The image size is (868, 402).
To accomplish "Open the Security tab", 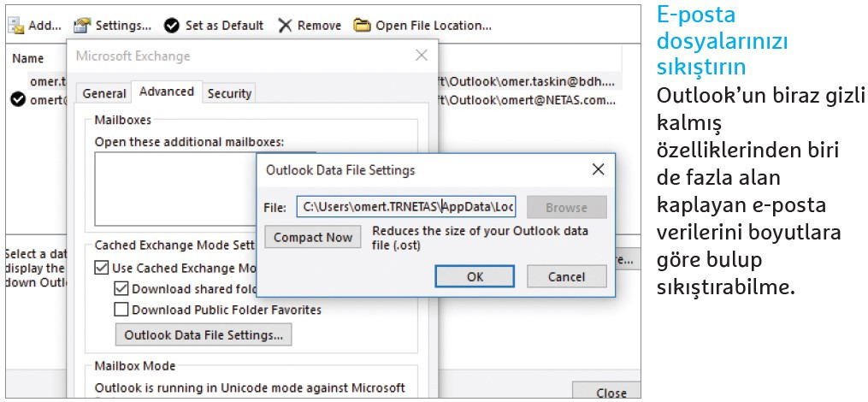I will 229,93.
